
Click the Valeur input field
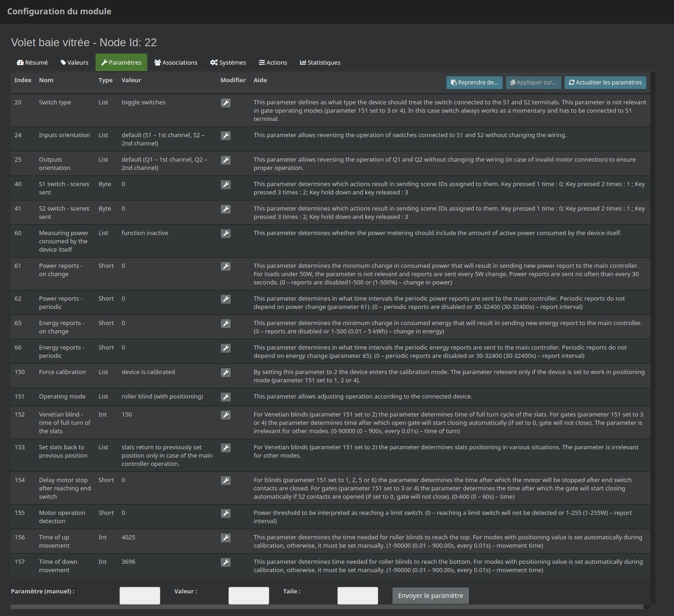248,596
